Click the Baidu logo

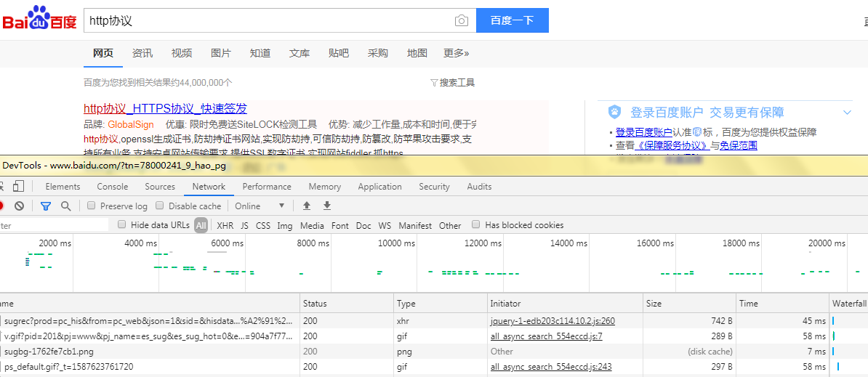(39, 20)
